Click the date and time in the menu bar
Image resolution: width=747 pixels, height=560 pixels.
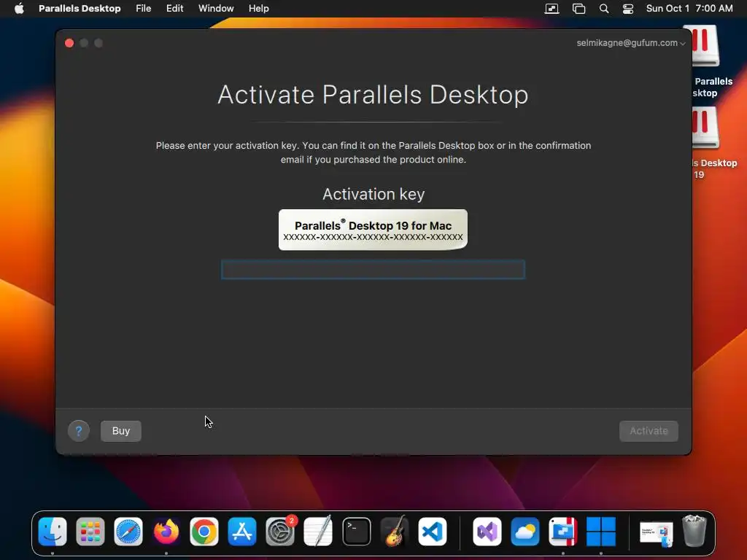pyautogui.click(x=689, y=9)
